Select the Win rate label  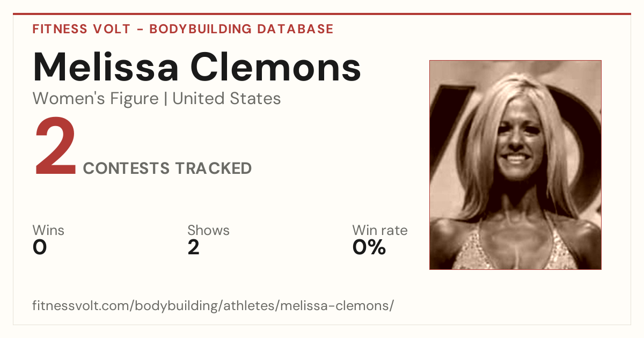[x=379, y=230]
